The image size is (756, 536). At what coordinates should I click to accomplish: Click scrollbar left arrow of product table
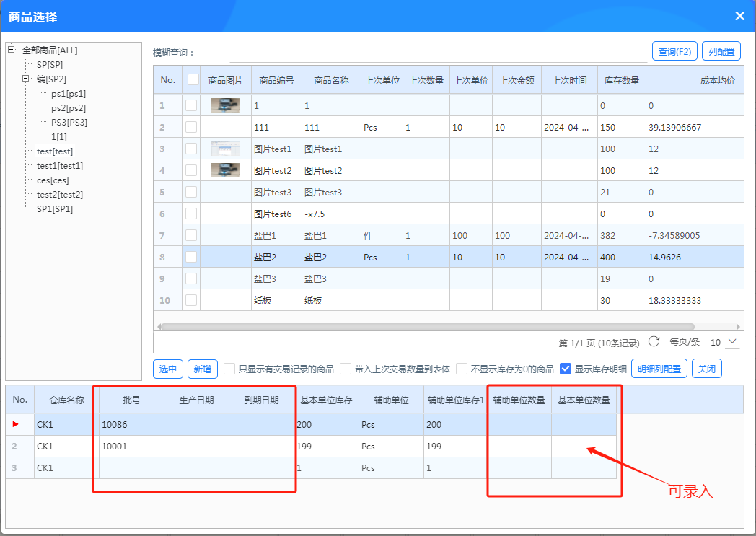click(159, 326)
